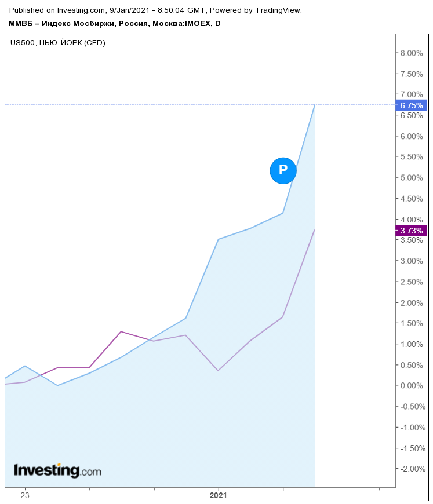433x504 pixels.
Task: Click the 1.50% tick on the percentage axis
Action: (412, 323)
